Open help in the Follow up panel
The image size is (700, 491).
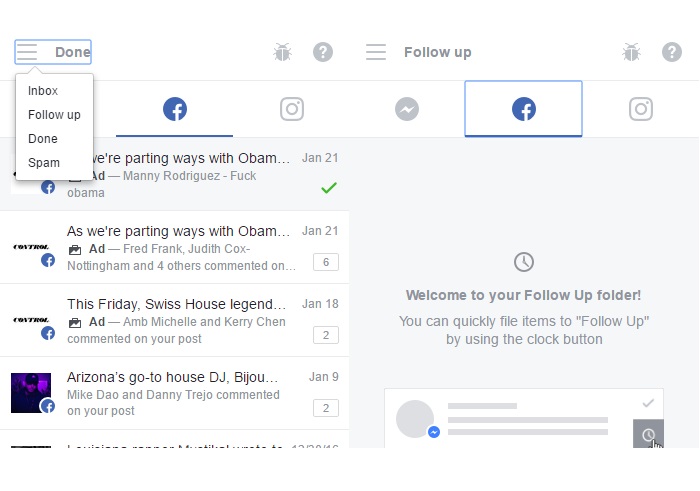point(671,52)
